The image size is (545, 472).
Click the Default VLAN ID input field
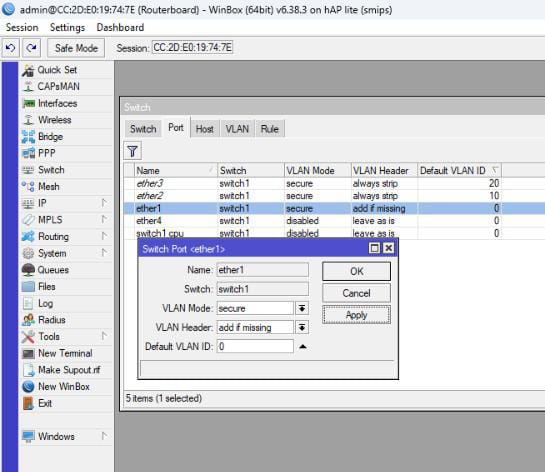pyautogui.click(x=255, y=347)
